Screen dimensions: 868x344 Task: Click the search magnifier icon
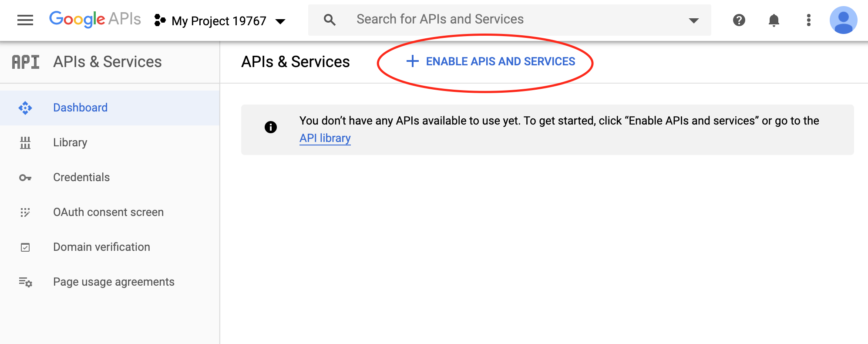click(x=330, y=20)
